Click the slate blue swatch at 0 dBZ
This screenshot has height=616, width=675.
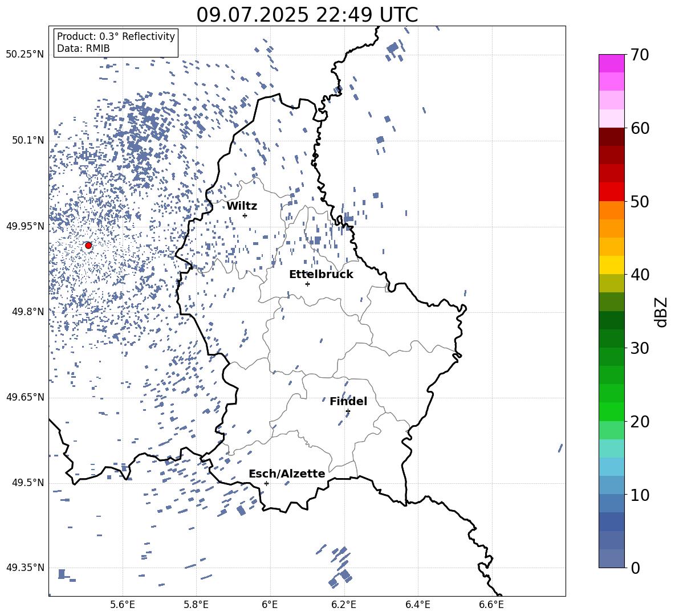pos(611,558)
